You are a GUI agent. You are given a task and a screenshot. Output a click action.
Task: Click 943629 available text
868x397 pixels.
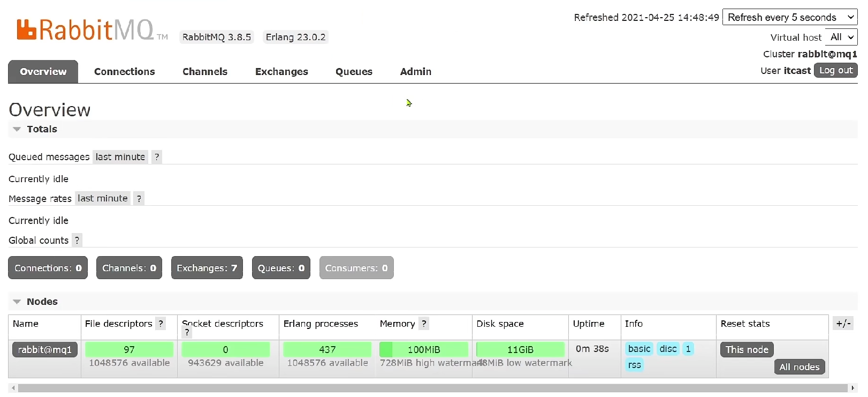coord(225,363)
